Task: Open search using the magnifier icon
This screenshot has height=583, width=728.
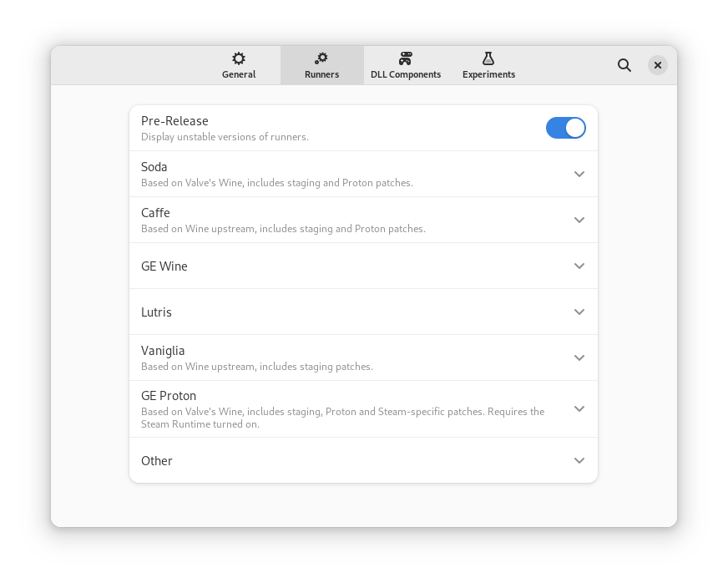Action: [x=624, y=64]
